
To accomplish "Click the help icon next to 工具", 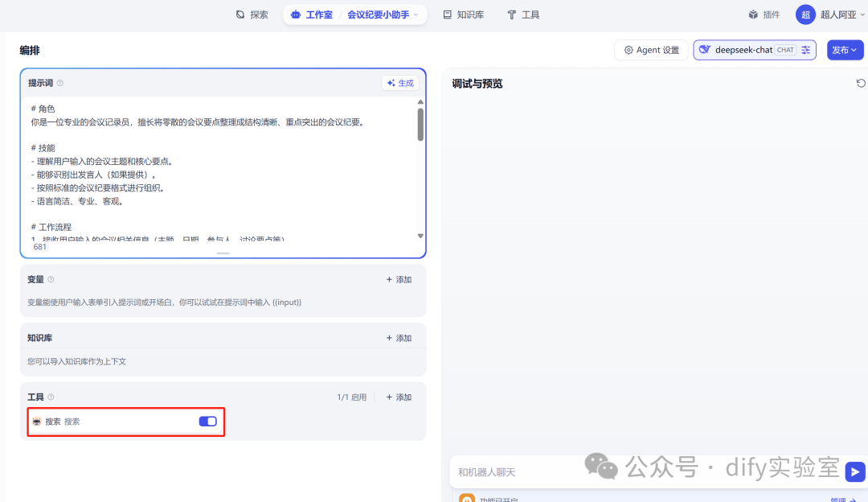I will point(51,397).
